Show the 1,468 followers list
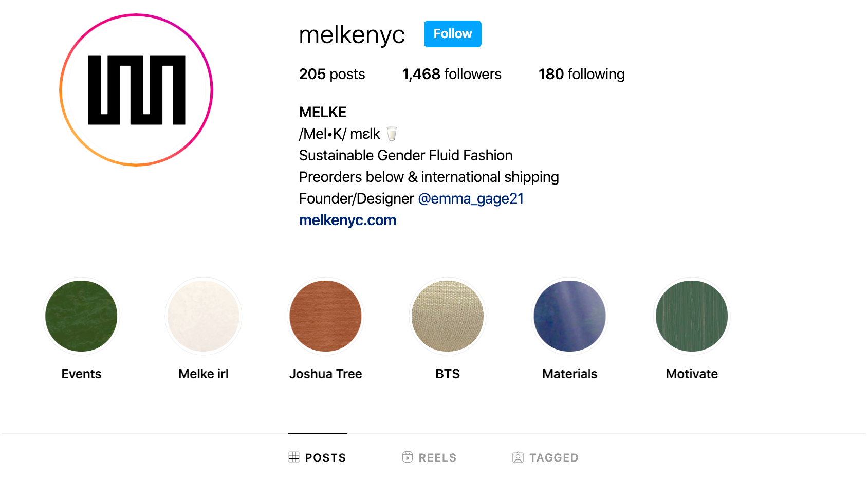The image size is (868, 478). click(x=451, y=74)
